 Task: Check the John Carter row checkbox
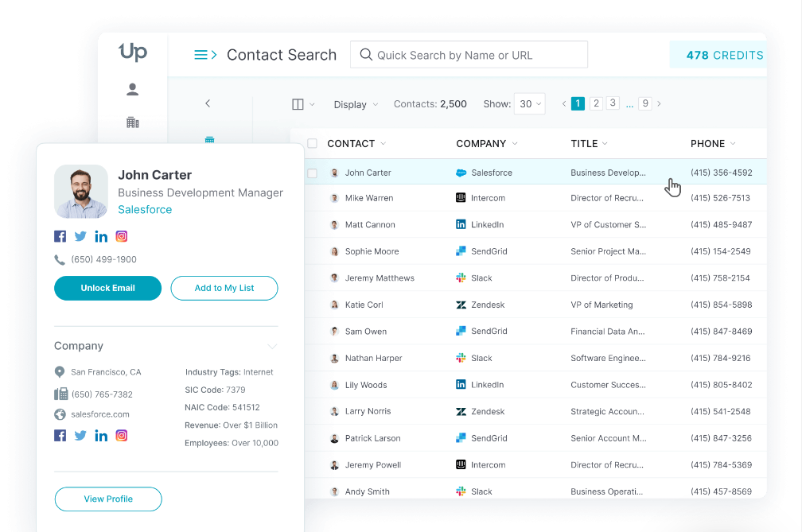pyautogui.click(x=312, y=173)
